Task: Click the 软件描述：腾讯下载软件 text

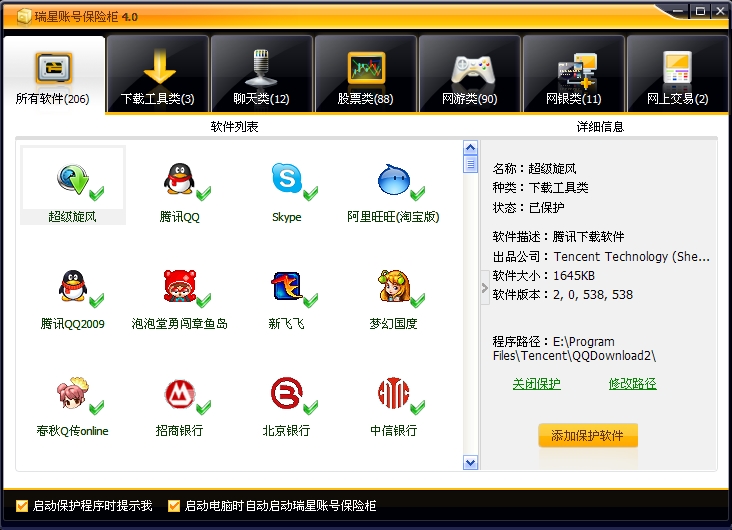Action: point(558,237)
